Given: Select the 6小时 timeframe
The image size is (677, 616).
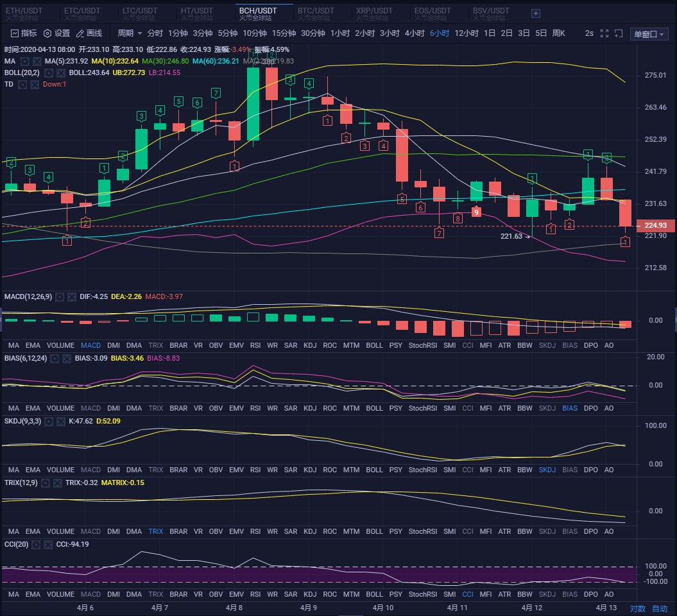Looking at the screenshot, I should 440,33.
